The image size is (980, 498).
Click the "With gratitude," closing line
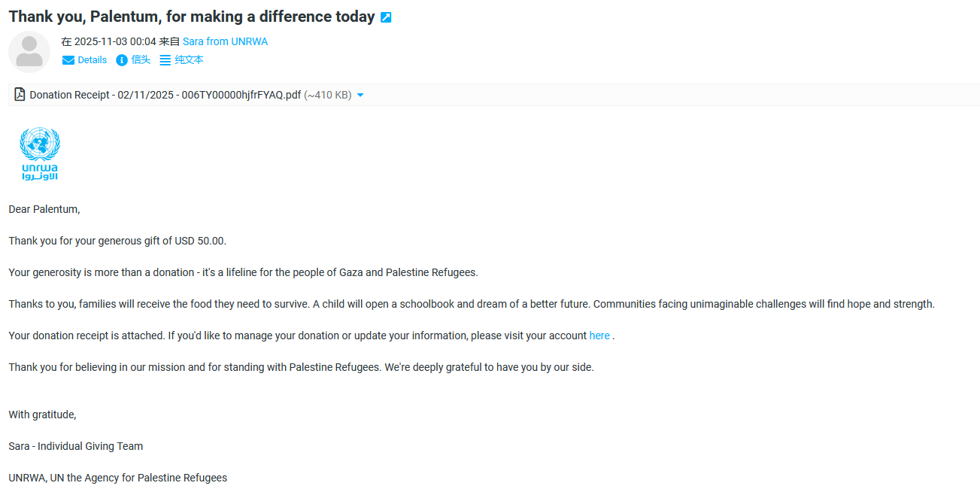pos(43,414)
